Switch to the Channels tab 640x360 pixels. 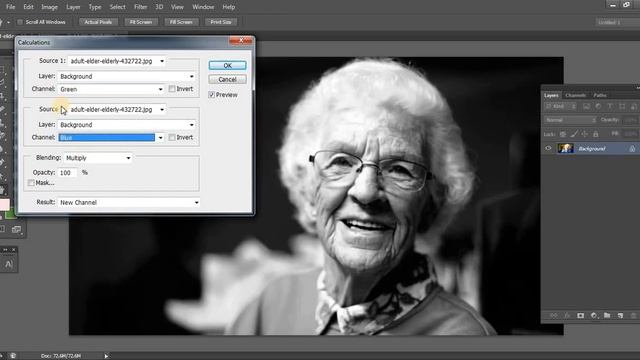tap(576, 95)
